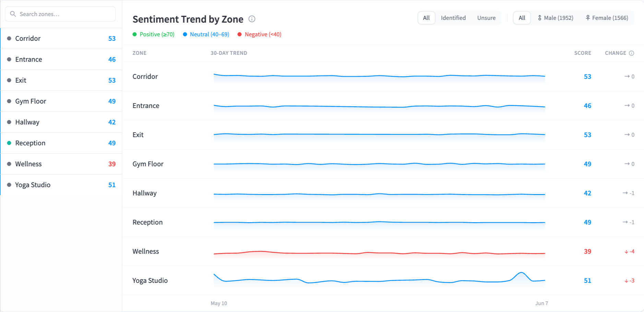Click the red down arrow for Wellness change
This screenshot has width=644, height=312.
point(626,252)
